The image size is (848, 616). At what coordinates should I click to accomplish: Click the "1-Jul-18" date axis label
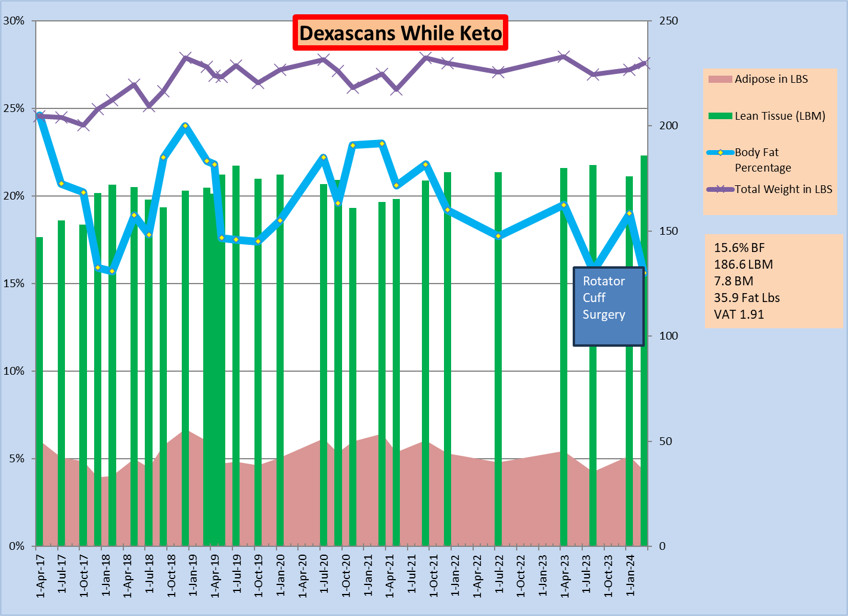point(150,574)
